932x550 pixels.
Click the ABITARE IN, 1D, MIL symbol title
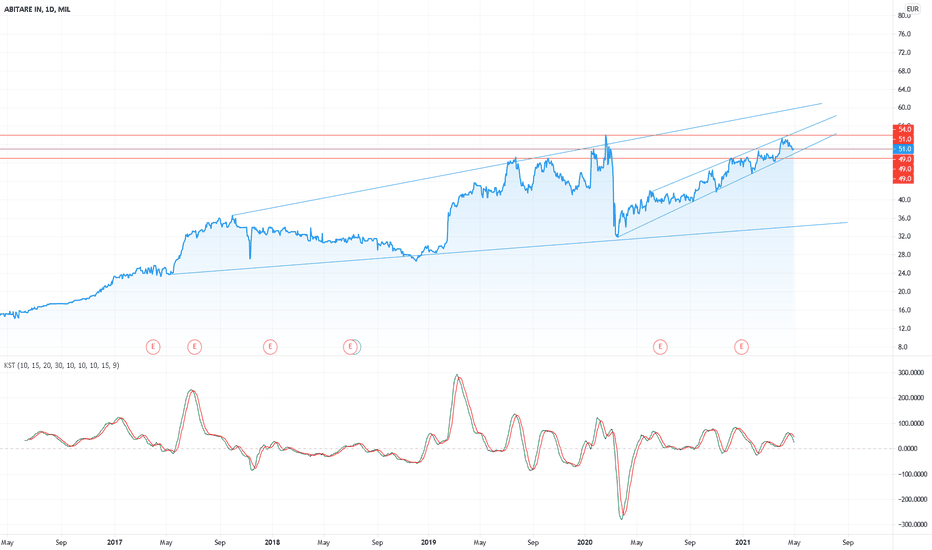tap(37, 10)
